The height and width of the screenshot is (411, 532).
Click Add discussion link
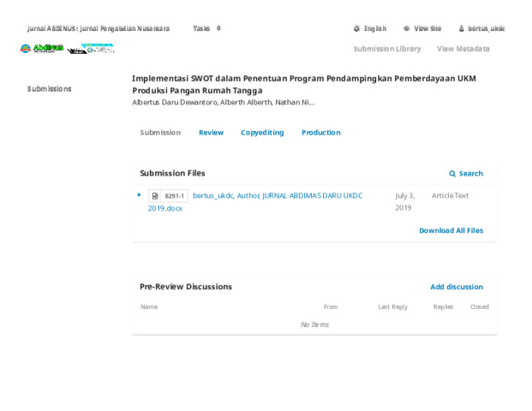click(x=456, y=287)
